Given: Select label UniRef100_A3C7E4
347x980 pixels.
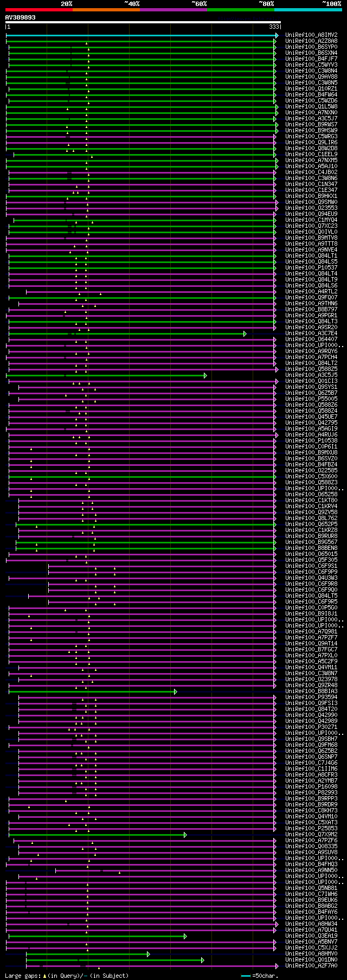Looking at the screenshot, I should coord(311,334).
